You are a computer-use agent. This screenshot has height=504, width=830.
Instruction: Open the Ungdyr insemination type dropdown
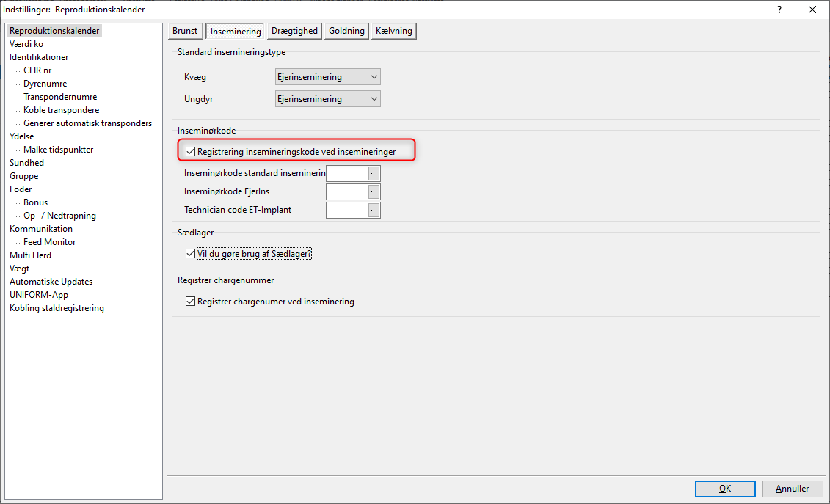click(327, 99)
